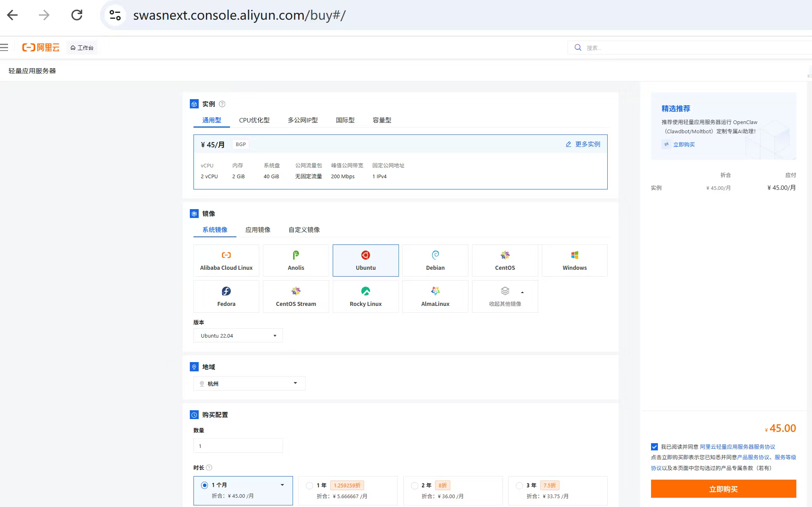The height and width of the screenshot is (507, 812).
Task: Switch to the 容量型 tab
Action: (382, 120)
